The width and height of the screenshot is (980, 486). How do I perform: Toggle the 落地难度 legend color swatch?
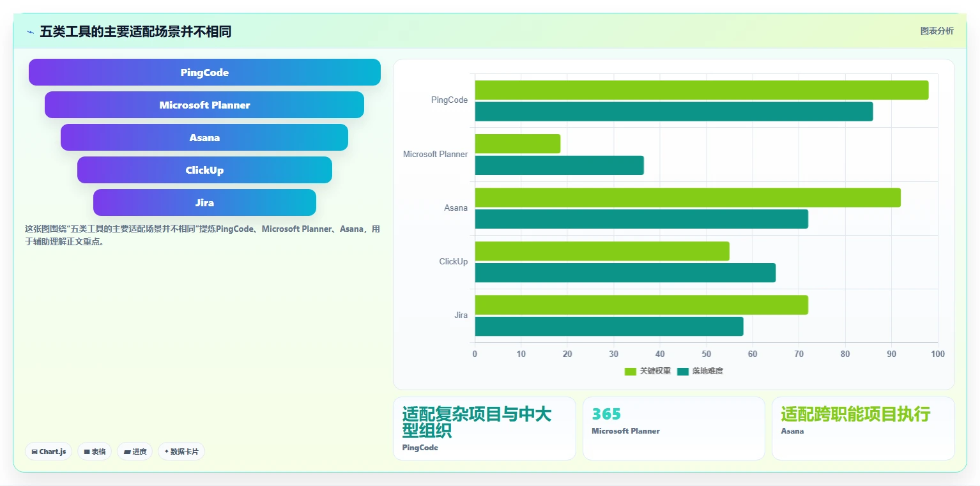coord(683,371)
